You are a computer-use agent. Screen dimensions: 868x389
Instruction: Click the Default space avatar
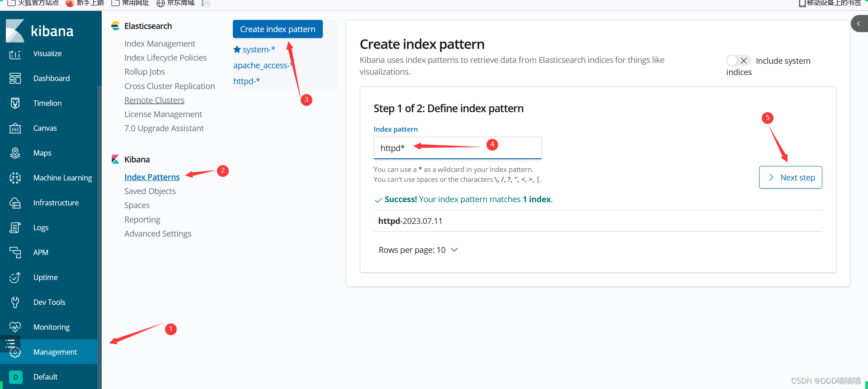click(x=15, y=377)
